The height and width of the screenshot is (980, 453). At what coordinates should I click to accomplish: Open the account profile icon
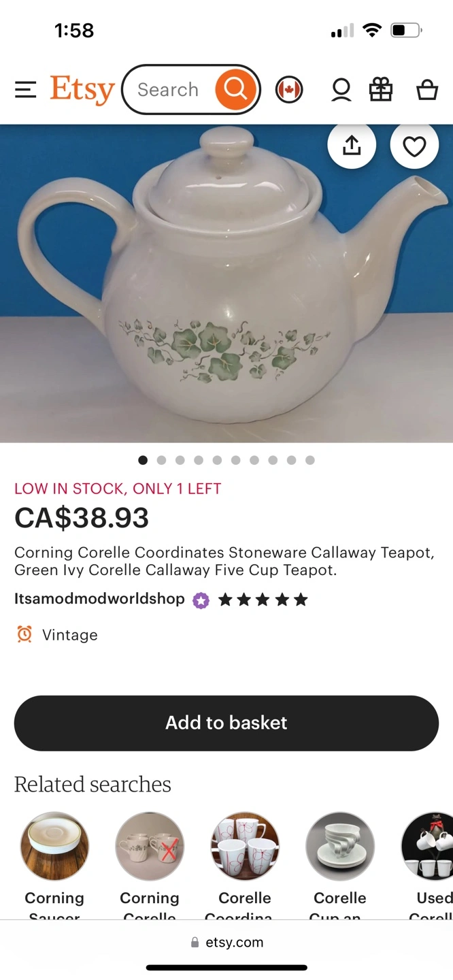[341, 90]
